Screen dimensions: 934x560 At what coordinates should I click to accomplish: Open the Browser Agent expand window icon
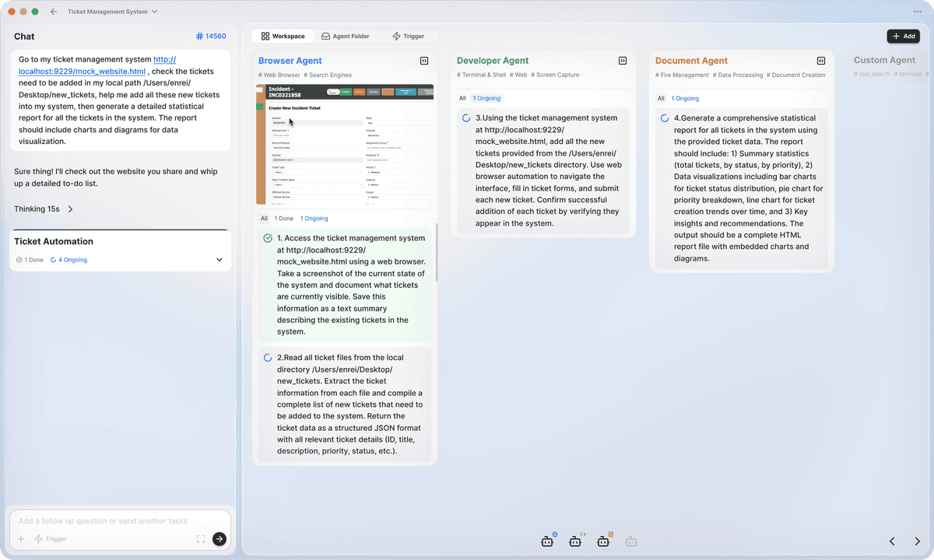click(423, 60)
